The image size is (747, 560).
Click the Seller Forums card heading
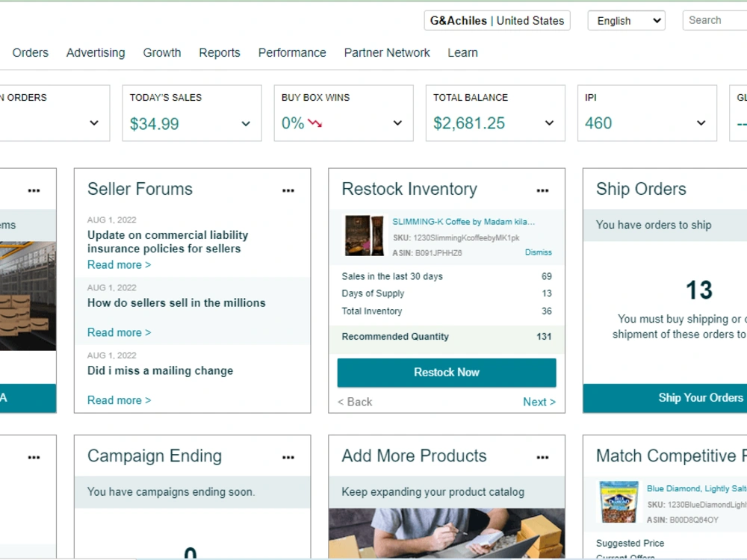pyautogui.click(x=140, y=189)
